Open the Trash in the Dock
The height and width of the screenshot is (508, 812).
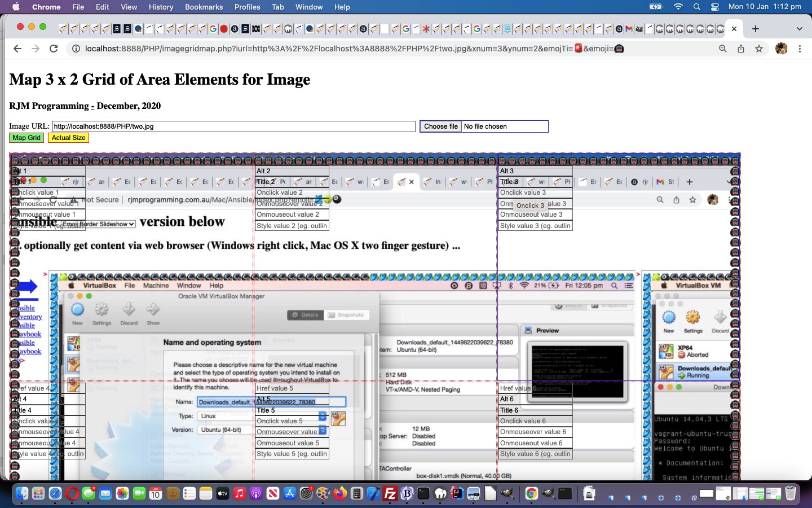click(790, 494)
